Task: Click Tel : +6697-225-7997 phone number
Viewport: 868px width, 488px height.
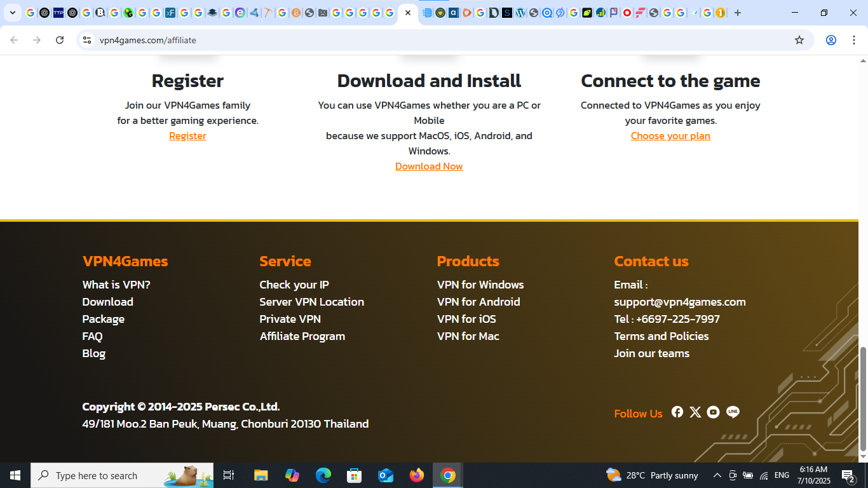Action: (667, 319)
